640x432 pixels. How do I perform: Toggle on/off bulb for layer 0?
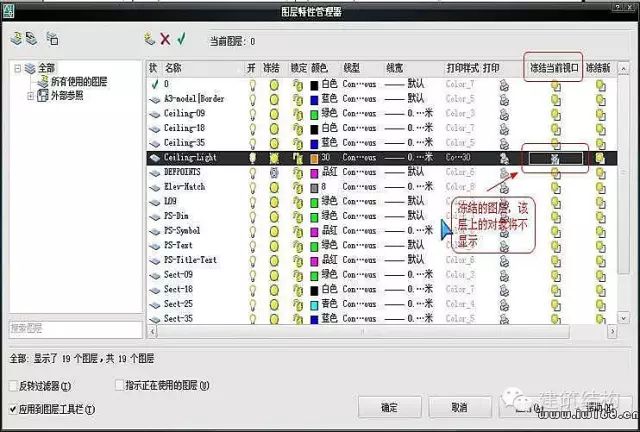pyautogui.click(x=253, y=85)
